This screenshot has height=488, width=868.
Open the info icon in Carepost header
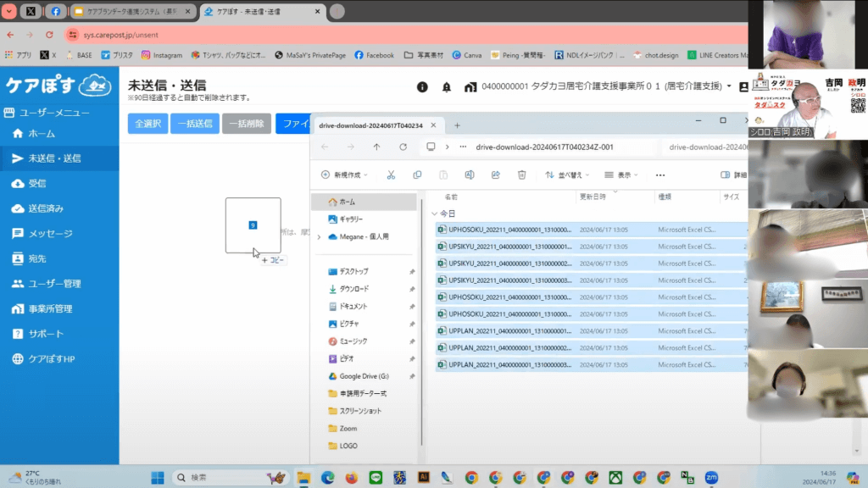[422, 87]
